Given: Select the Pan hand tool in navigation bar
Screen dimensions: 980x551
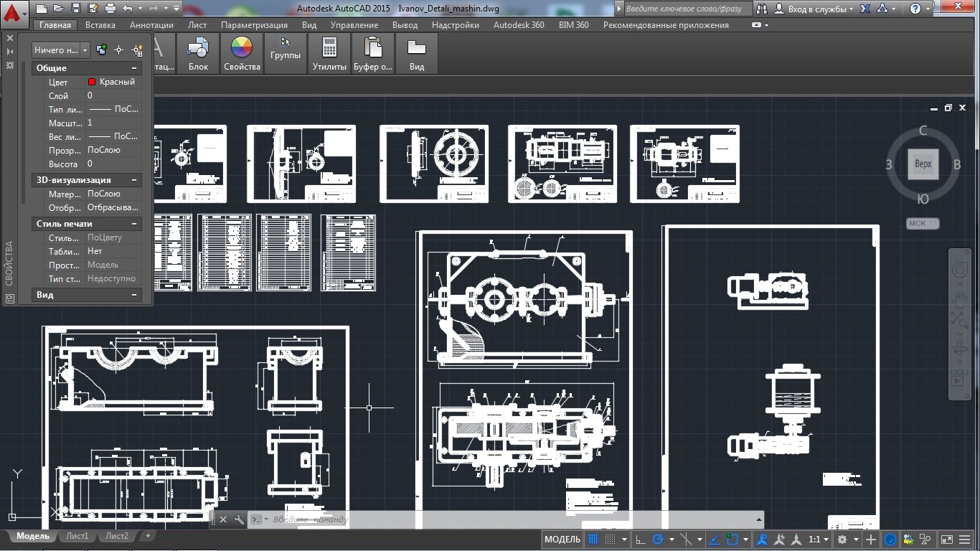Looking at the screenshot, I should (959, 296).
